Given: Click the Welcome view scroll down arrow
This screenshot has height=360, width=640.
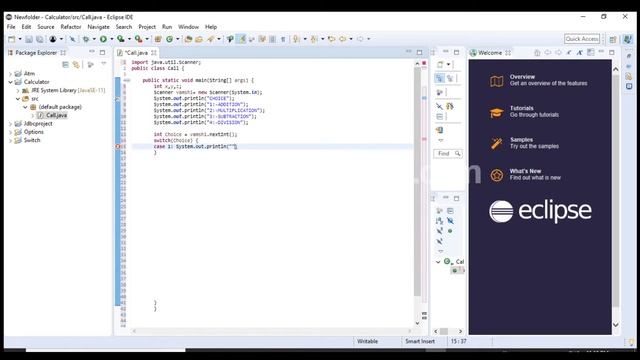Looking at the screenshot, I should [616, 325].
